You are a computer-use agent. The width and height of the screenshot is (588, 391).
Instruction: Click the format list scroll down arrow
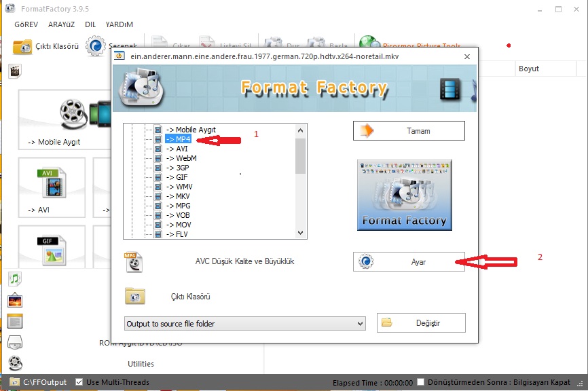coord(300,233)
